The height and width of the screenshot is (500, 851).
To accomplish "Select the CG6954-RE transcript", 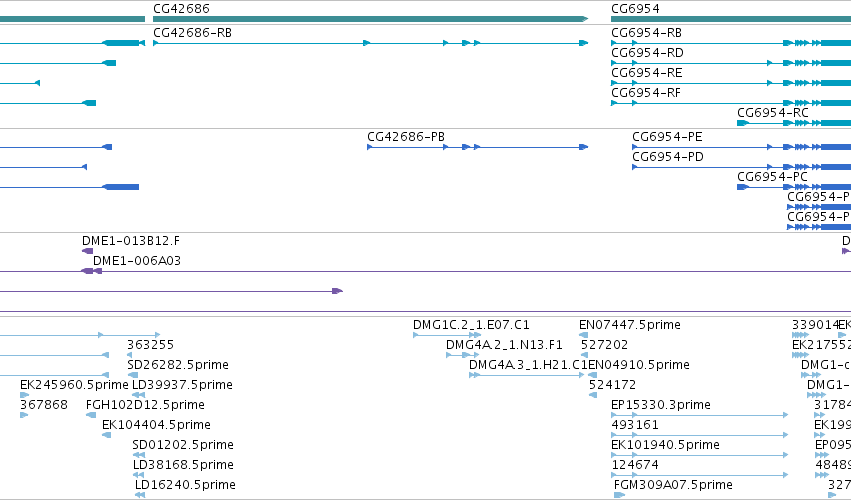I will click(731, 83).
